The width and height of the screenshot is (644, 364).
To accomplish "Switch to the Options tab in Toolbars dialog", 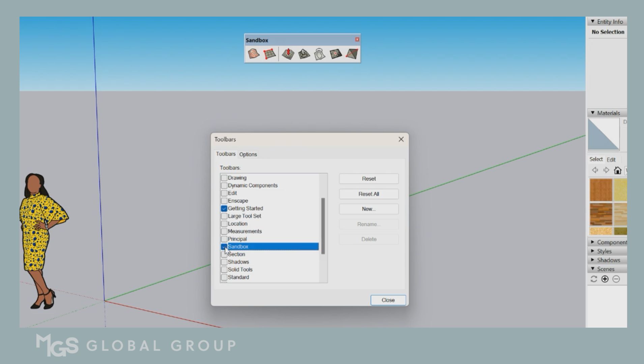I will (248, 154).
